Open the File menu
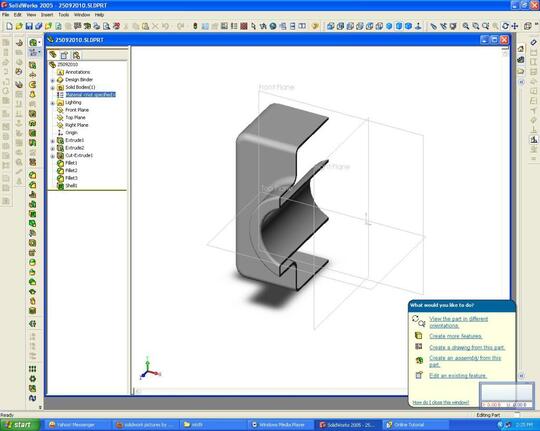 point(6,15)
